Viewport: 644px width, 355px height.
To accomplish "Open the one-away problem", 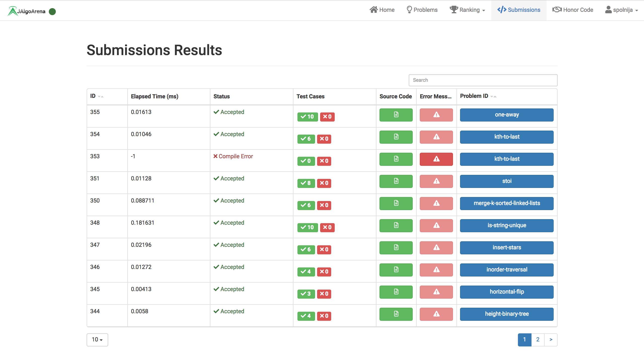I will [x=507, y=115].
